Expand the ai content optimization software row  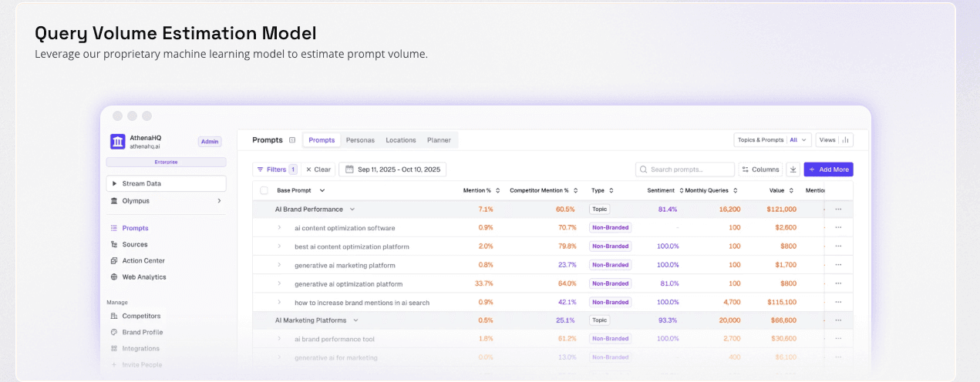(280, 228)
